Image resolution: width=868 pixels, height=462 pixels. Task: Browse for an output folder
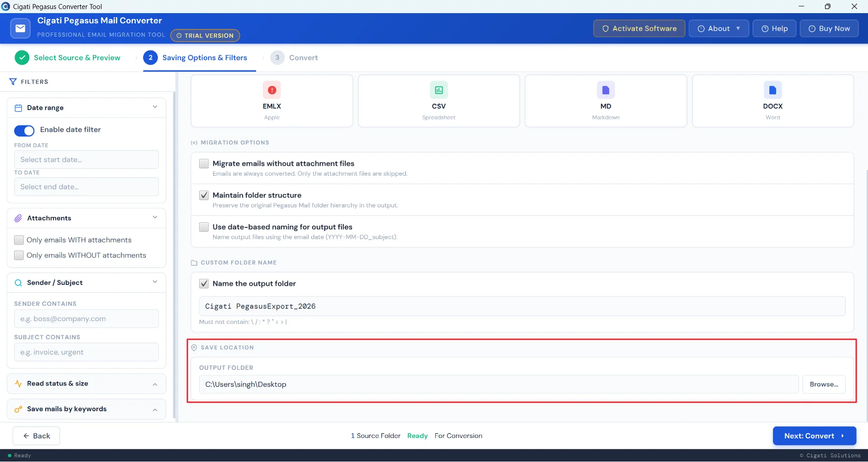tap(824, 385)
